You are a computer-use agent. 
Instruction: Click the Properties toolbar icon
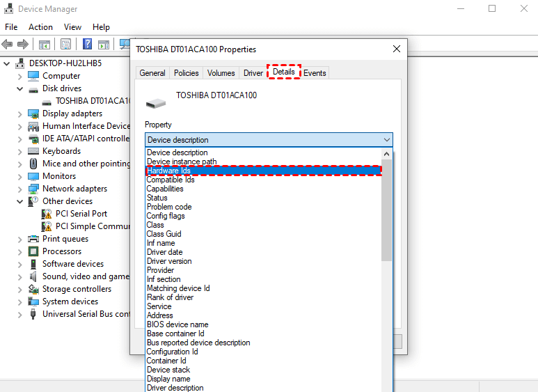click(65, 44)
